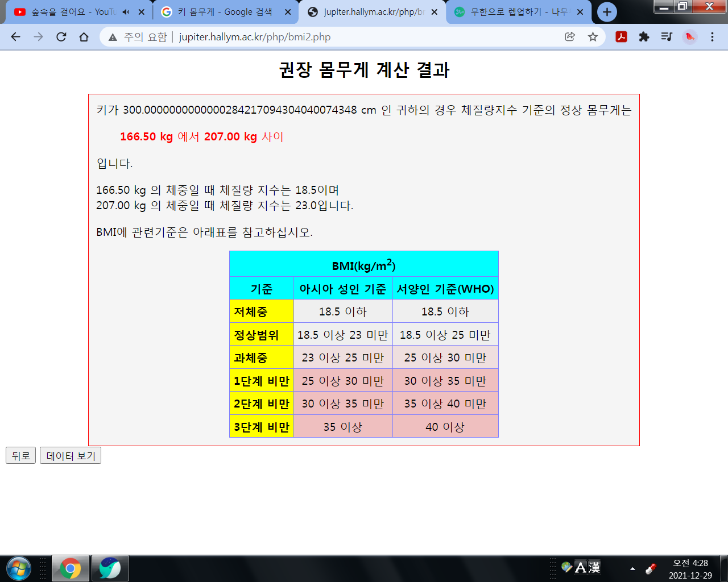Show hidden system tray icons arrow

click(x=632, y=568)
